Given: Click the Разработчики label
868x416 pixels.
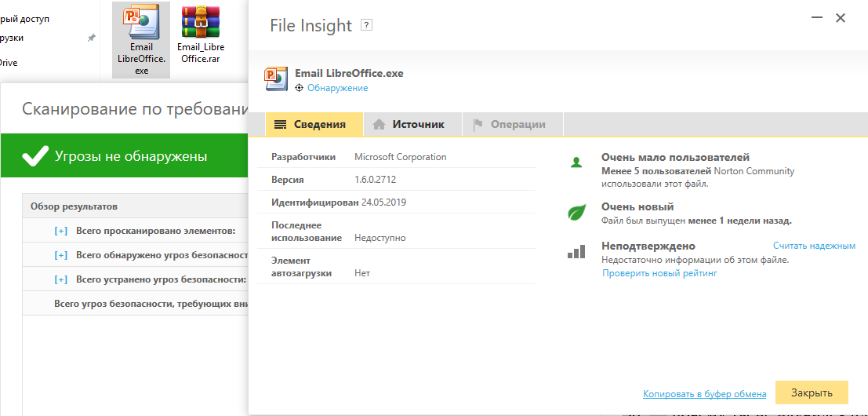Looking at the screenshot, I should (303, 157).
